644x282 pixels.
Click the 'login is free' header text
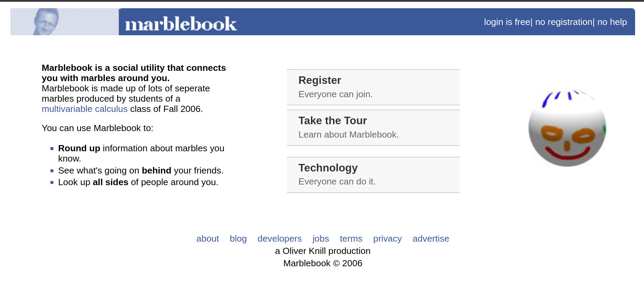pos(507,22)
